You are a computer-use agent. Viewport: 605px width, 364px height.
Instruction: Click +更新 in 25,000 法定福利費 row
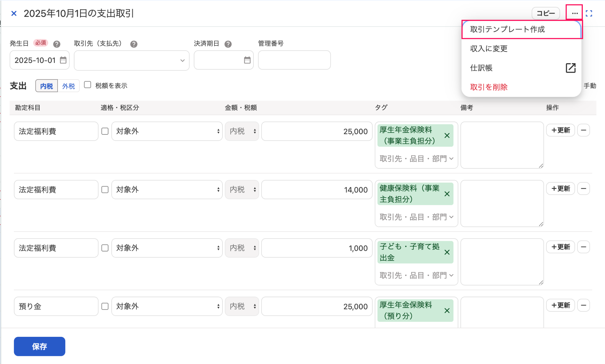[x=560, y=130]
